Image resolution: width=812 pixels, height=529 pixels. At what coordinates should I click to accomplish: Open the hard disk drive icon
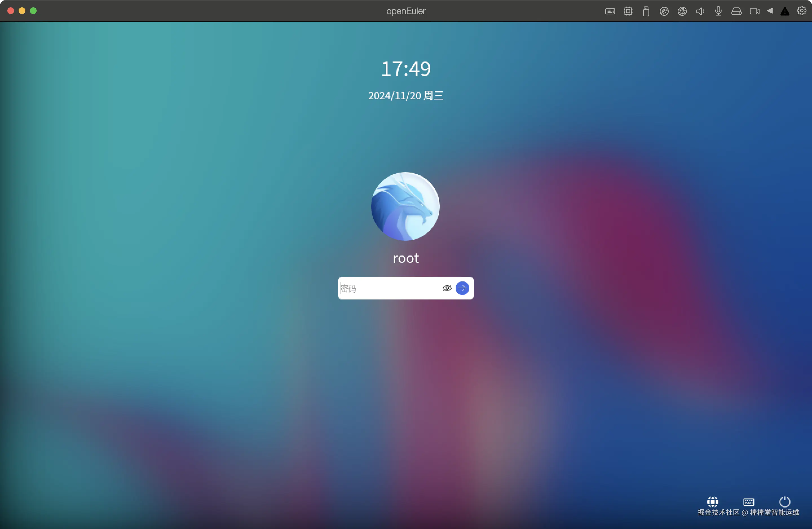tap(736, 11)
